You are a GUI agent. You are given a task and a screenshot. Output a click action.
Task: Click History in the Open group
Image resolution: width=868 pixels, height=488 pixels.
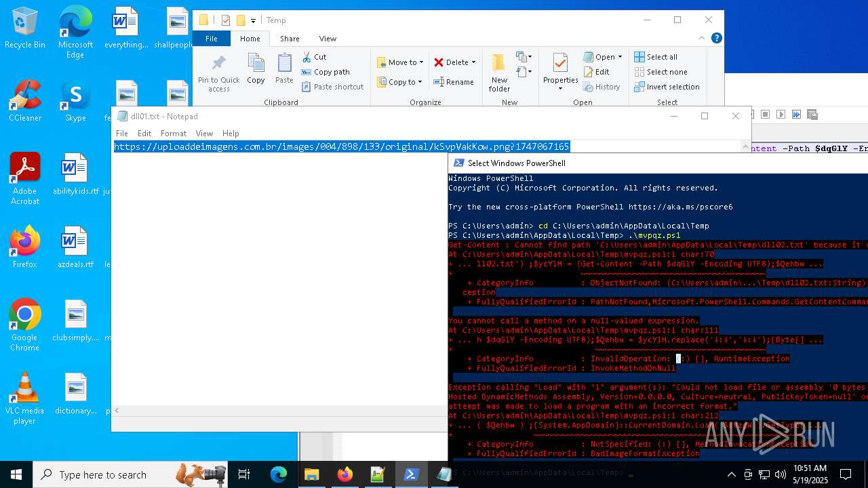[x=601, y=87]
